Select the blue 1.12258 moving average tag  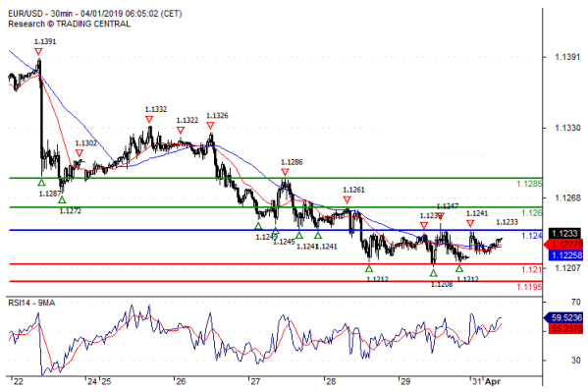[x=565, y=255]
